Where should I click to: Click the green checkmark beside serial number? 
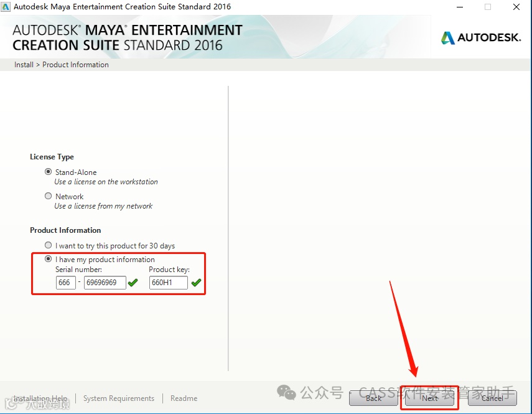(133, 283)
